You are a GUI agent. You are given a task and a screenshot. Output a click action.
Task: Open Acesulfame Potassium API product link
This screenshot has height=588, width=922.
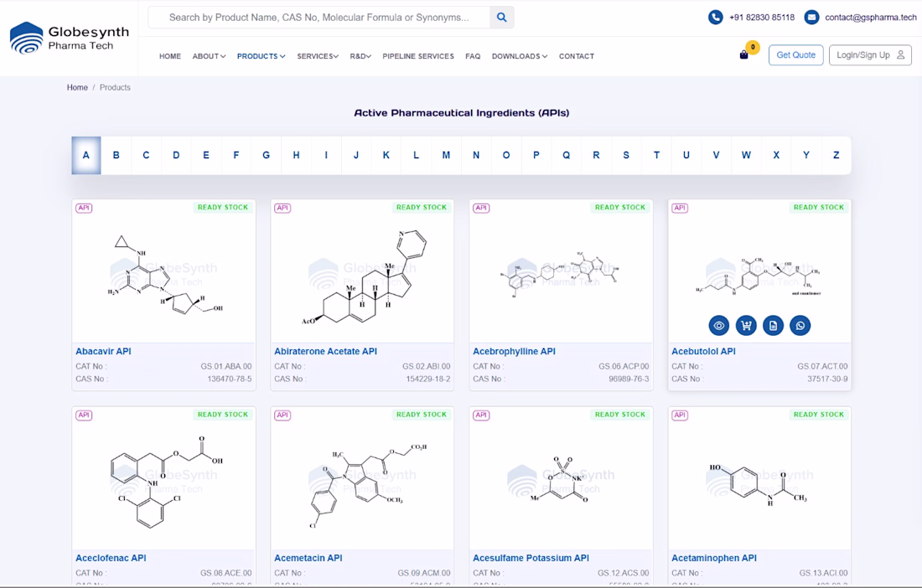(531, 558)
